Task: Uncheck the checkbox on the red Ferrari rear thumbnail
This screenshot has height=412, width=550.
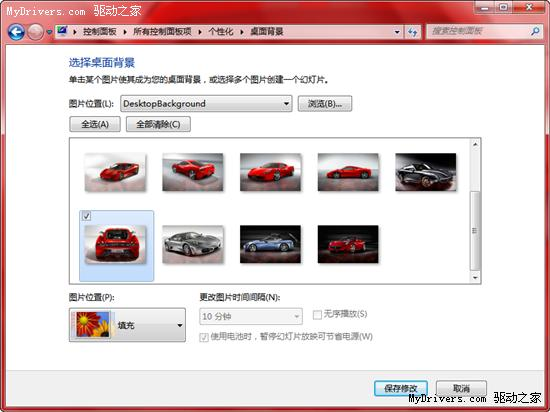Action: click(x=86, y=216)
